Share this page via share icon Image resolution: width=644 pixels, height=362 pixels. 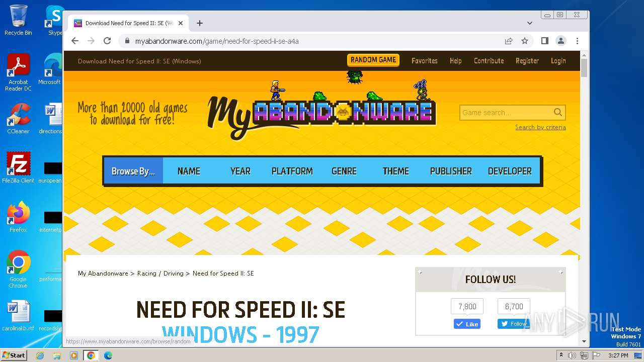(509, 41)
